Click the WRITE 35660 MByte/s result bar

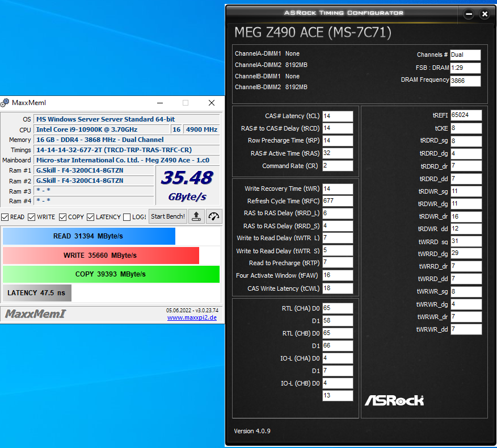click(x=101, y=256)
